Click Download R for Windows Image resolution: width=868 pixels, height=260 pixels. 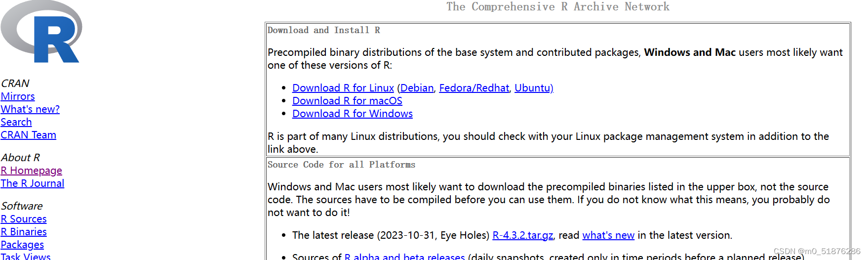[x=353, y=114]
